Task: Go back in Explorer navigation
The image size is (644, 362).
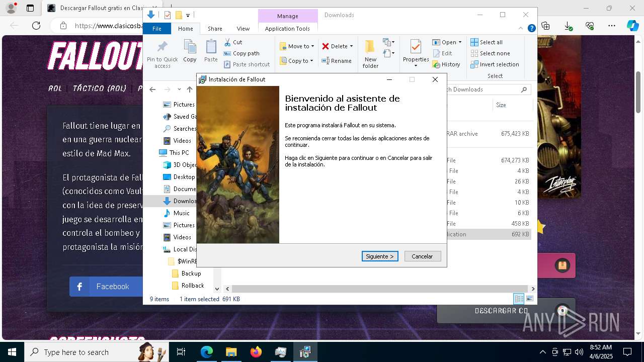Action: click(152, 89)
